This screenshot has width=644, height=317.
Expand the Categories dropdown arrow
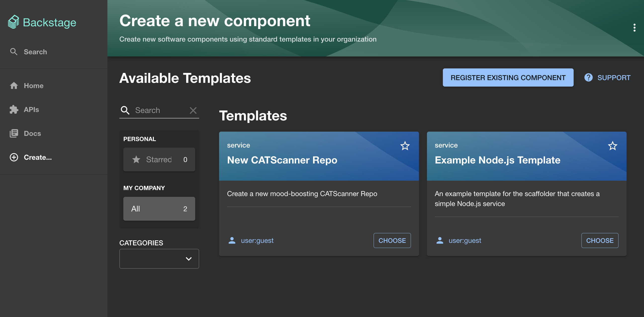point(188,259)
